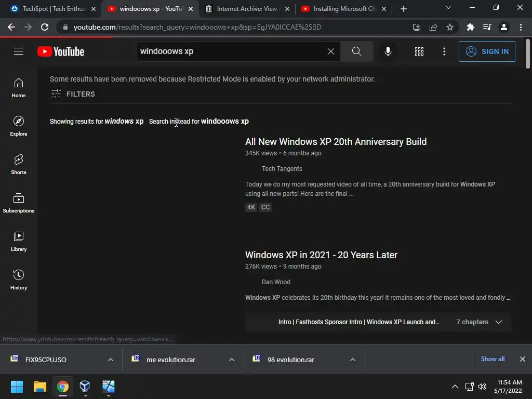Click the page vertical scrollbar
532x399 pixels.
[528, 54]
